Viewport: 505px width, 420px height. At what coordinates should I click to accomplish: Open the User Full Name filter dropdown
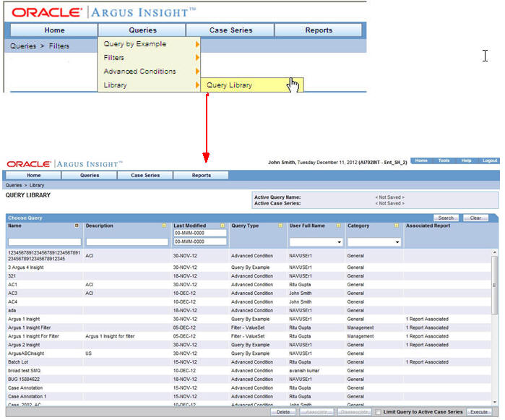click(x=339, y=242)
